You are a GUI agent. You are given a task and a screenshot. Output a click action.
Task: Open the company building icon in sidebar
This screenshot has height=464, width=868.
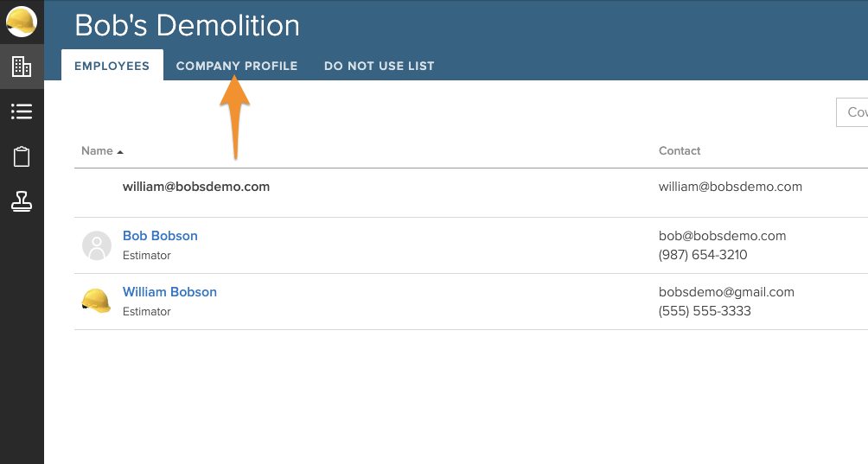pyautogui.click(x=22, y=67)
